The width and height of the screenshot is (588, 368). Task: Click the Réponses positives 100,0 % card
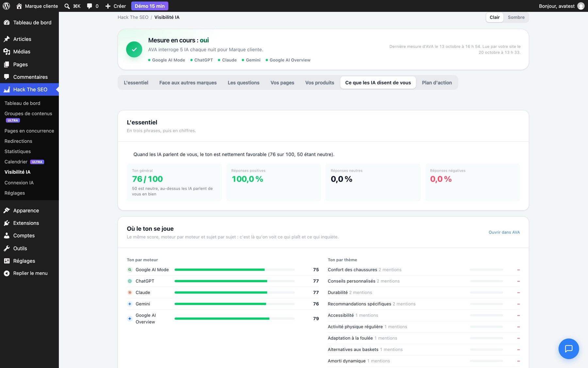pyautogui.click(x=273, y=182)
